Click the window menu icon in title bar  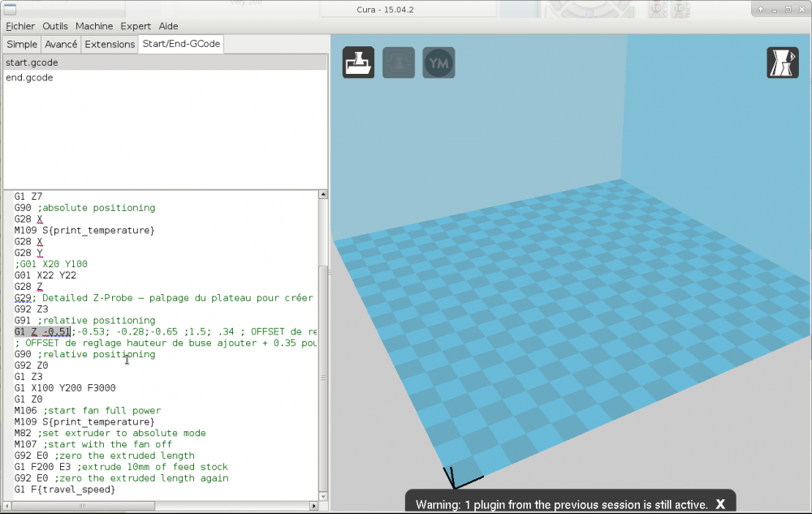pyautogui.click(x=10, y=9)
